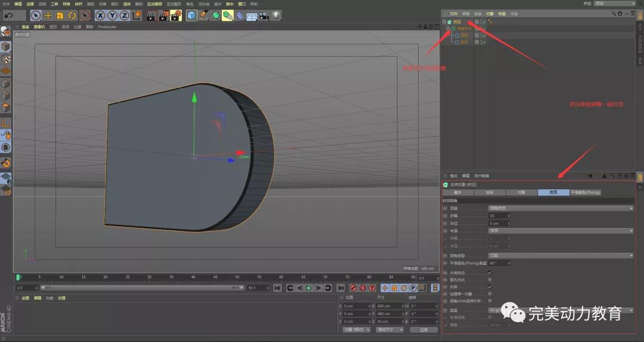Click the 应用 (Apply) button in coordinates panel

[x=423, y=329]
